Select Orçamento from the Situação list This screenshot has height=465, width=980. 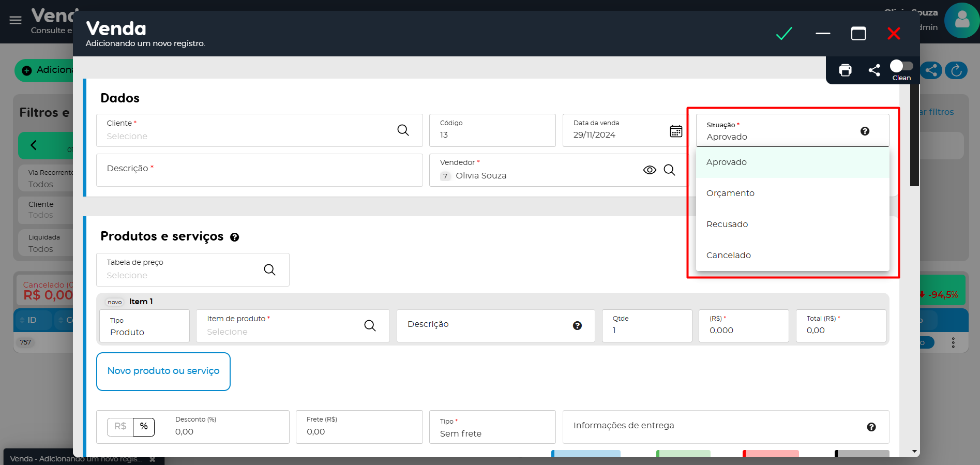coord(730,193)
